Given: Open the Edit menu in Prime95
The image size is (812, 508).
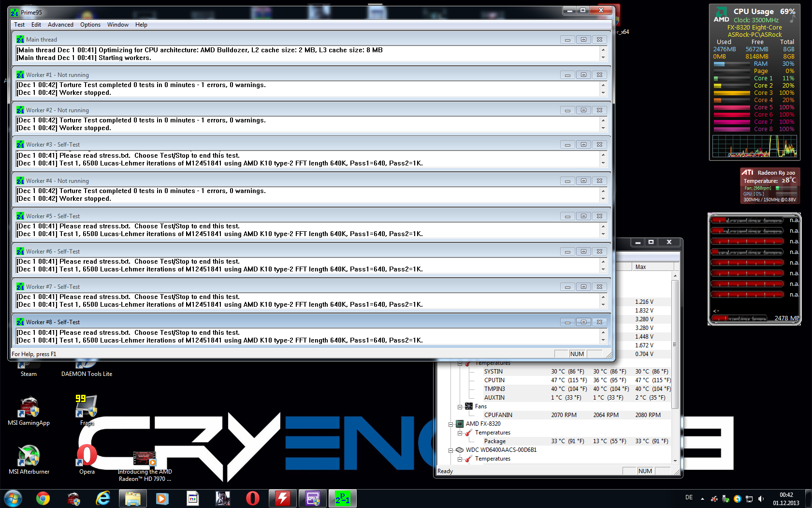Looking at the screenshot, I should (x=36, y=25).
